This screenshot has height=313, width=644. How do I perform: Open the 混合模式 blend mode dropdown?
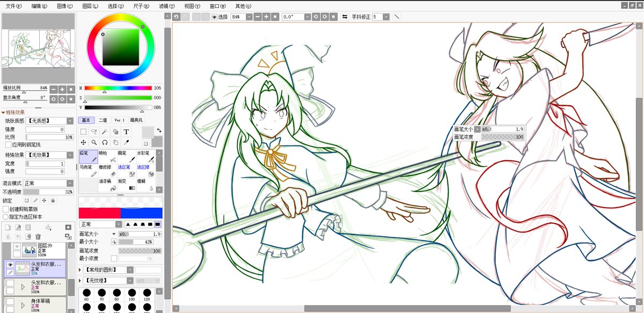[x=70, y=184]
